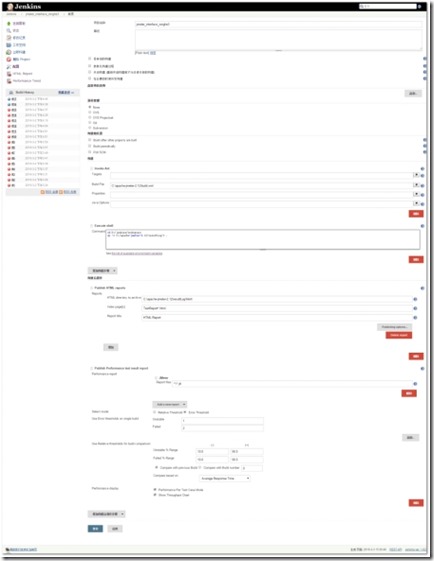
Task: Click the top build status ball in history
Action: coord(9,99)
